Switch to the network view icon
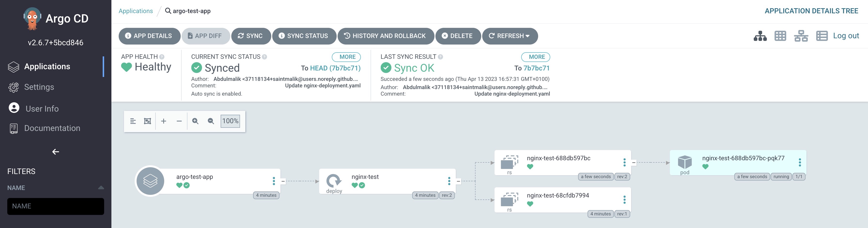The image size is (868, 228). pos(801,36)
